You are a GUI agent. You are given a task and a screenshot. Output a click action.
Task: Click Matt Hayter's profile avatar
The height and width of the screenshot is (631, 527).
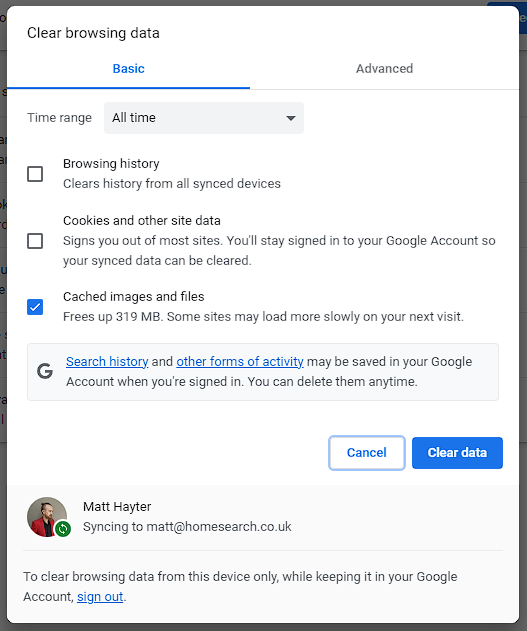click(x=47, y=517)
